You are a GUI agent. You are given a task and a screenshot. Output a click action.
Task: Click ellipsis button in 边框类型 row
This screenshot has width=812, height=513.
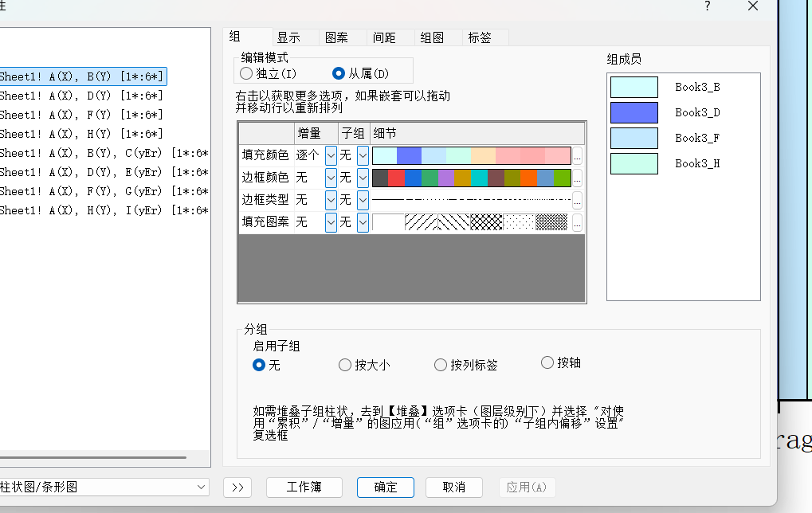(x=578, y=200)
